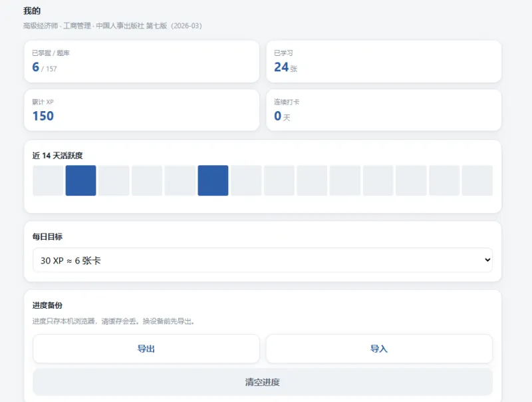Click the 每日目标 heading
Image resolution: width=532 pixels, height=402 pixels.
pyautogui.click(x=47, y=237)
